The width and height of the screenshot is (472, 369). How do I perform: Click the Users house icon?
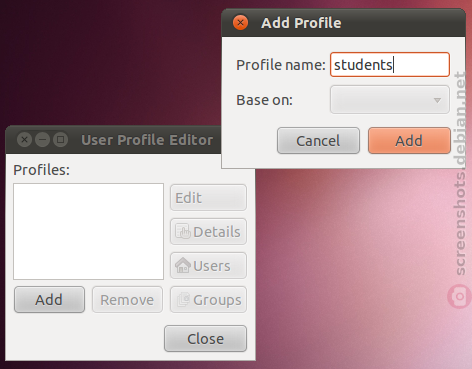183,265
